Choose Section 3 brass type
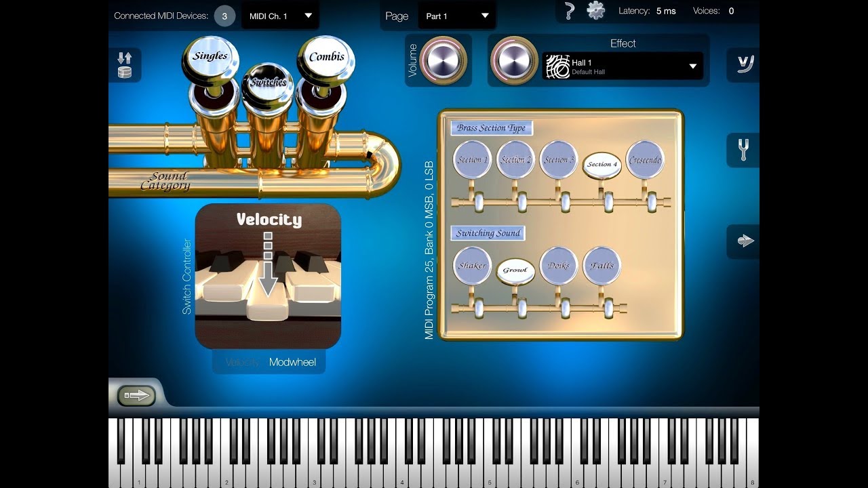Screen dimensions: 868x488 coord(559,160)
